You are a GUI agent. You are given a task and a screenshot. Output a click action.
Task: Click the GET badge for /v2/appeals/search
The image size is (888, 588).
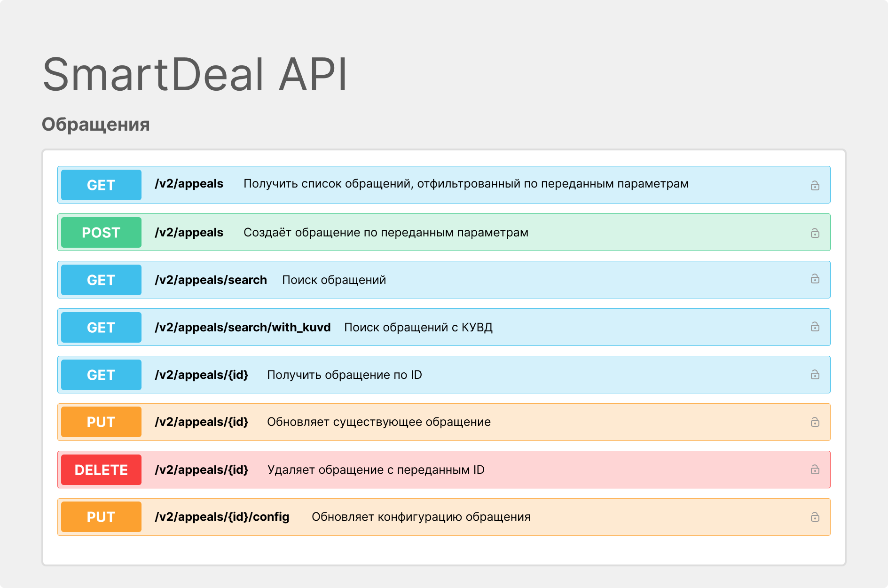coord(101,280)
